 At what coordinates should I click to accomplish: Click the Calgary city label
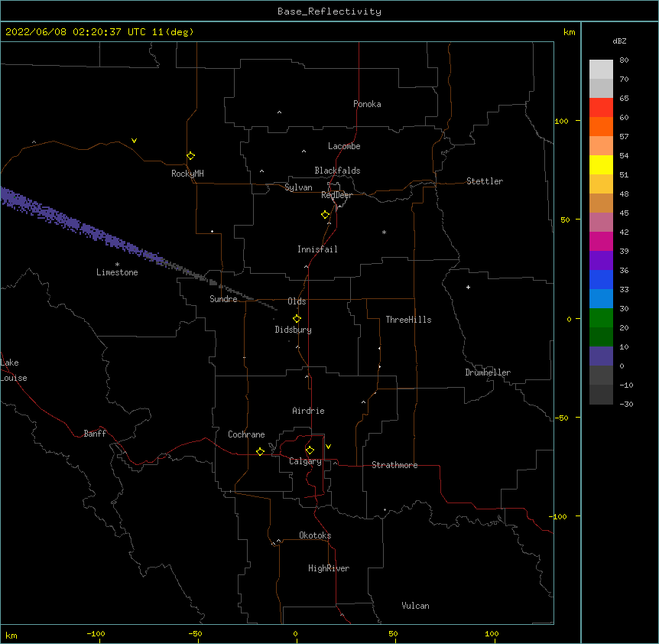(305, 461)
